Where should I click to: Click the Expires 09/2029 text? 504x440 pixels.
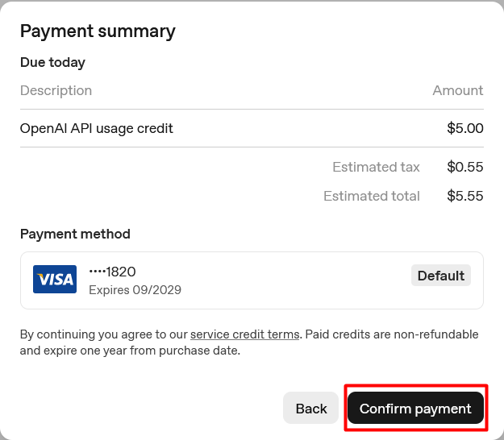coord(135,290)
